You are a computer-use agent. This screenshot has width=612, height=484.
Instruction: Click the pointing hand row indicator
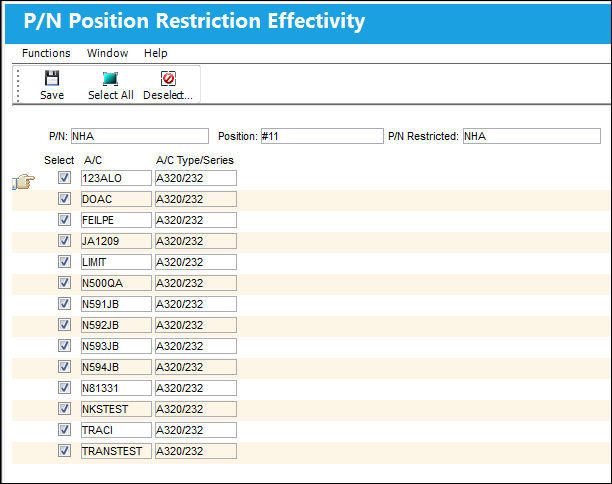23,182
